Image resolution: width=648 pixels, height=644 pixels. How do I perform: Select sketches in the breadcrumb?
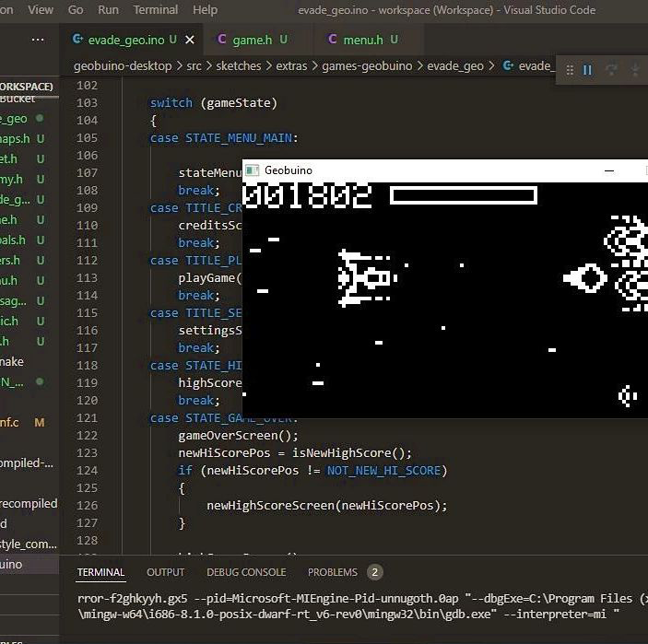tap(239, 66)
